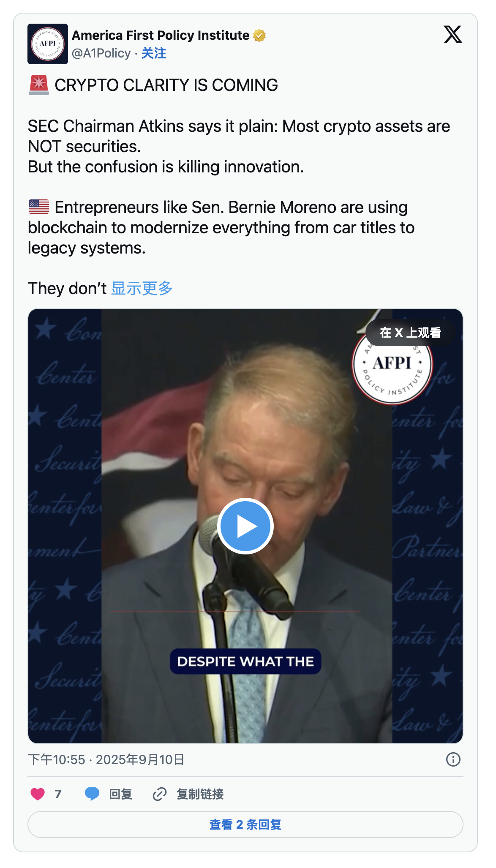Open the America First Policy Institute profile name
This screenshot has height=868, width=496.
coord(161,35)
